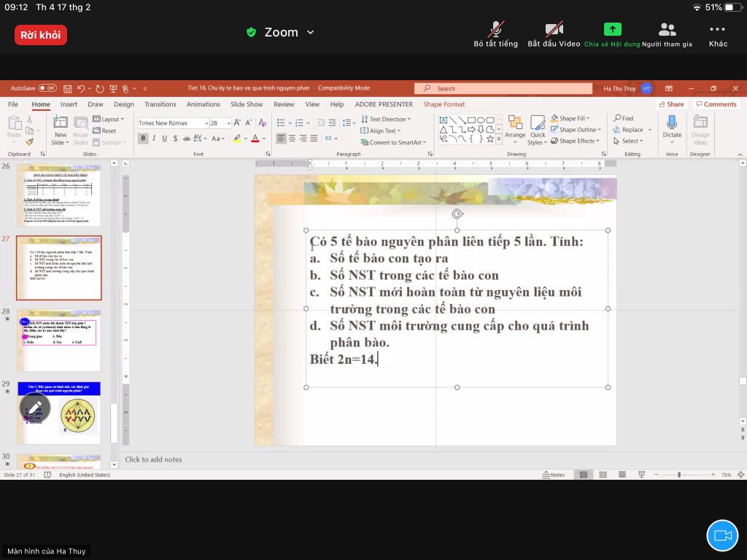
Task: Select the Text Box shape icon
Action: pos(444,120)
